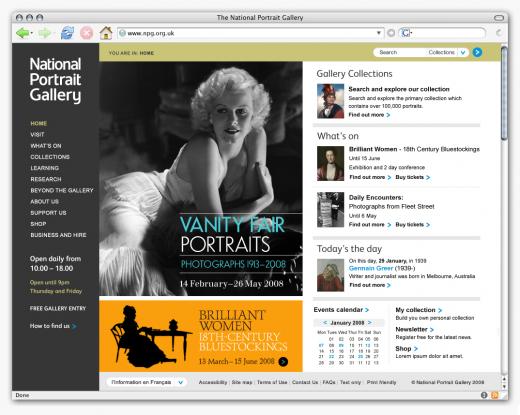The image size is (520, 415).
Task: Select RESEARCH in the sidebar navigation
Action: coord(46,179)
